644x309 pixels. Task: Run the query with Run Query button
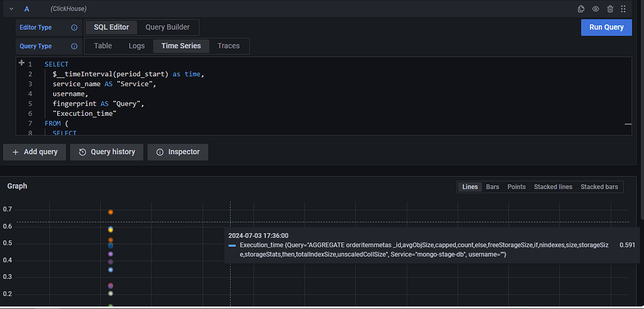click(x=606, y=27)
